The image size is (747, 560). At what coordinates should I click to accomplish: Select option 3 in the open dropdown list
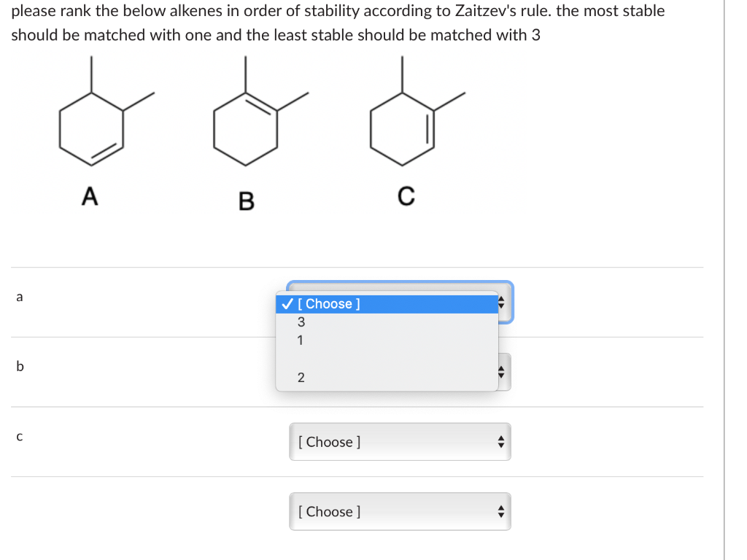point(387,322)
